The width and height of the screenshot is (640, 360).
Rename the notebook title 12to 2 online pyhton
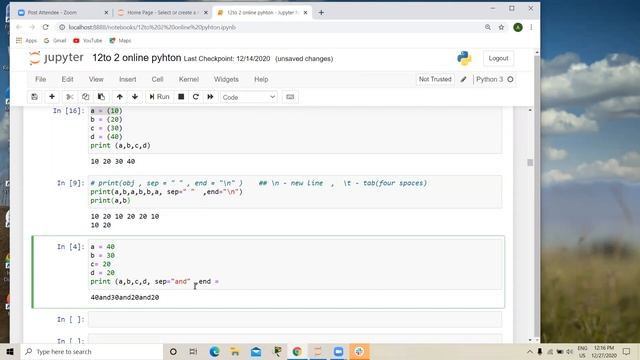(x=137, y=58)
